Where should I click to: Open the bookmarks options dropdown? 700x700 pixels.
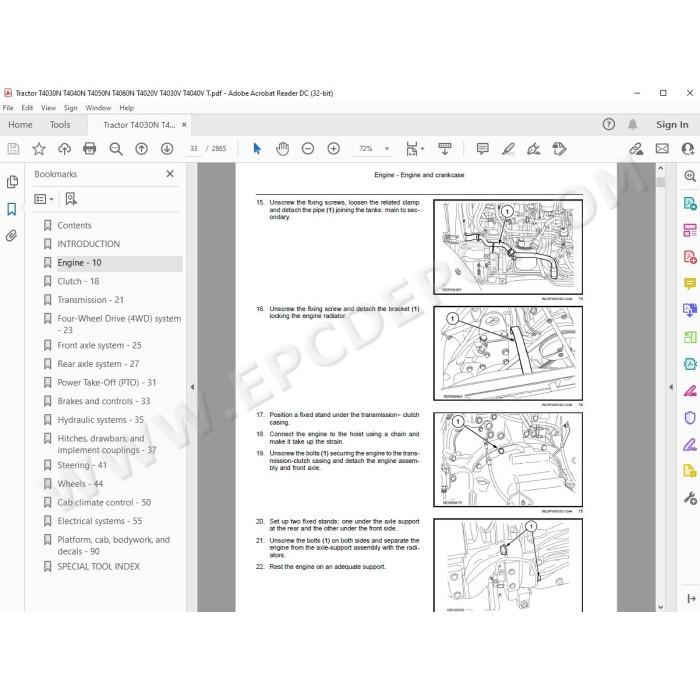pos(44,199)
